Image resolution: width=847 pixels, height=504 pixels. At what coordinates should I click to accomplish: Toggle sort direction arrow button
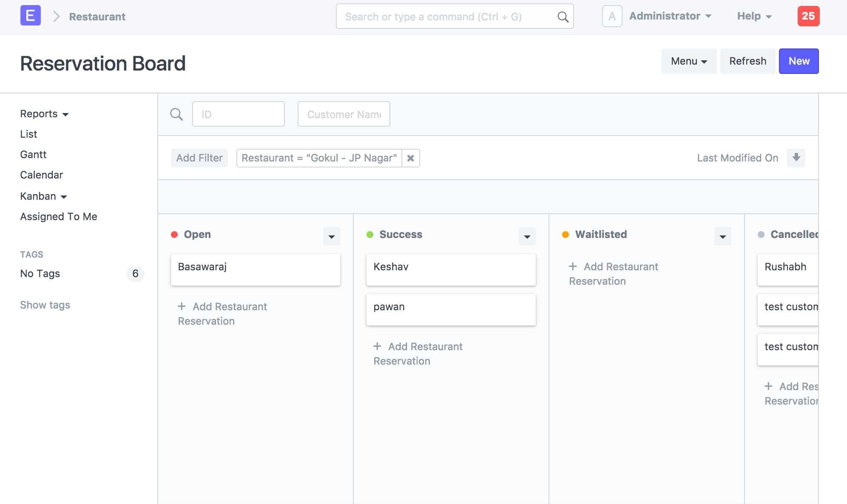coord(796,158)
